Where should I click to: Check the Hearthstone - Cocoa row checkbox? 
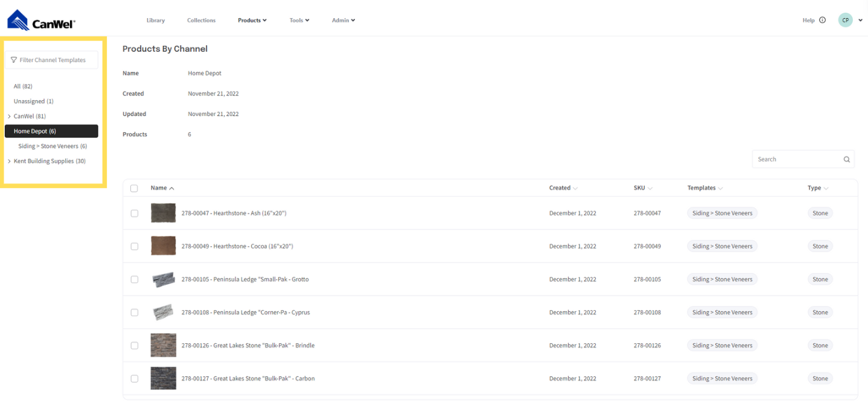pos(134,246)
